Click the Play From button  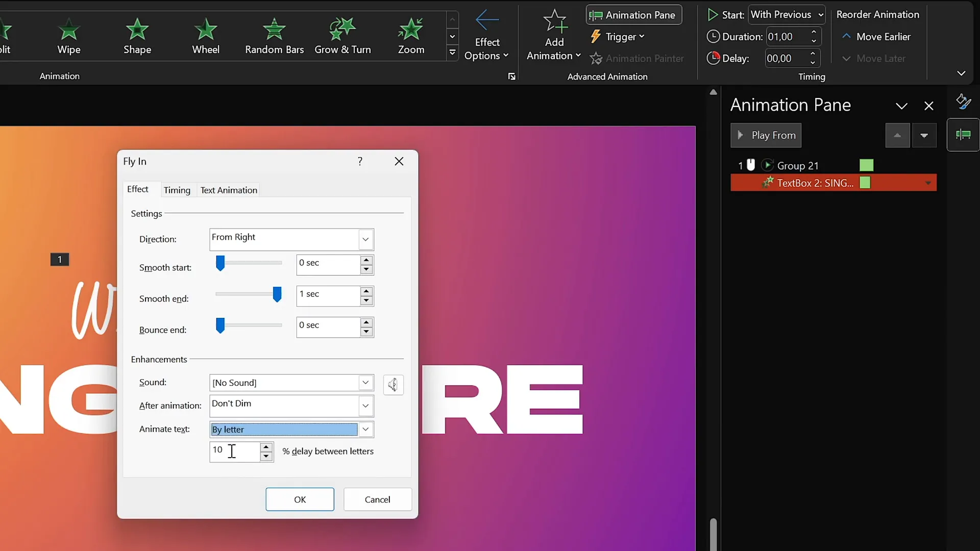coord(766,135)
